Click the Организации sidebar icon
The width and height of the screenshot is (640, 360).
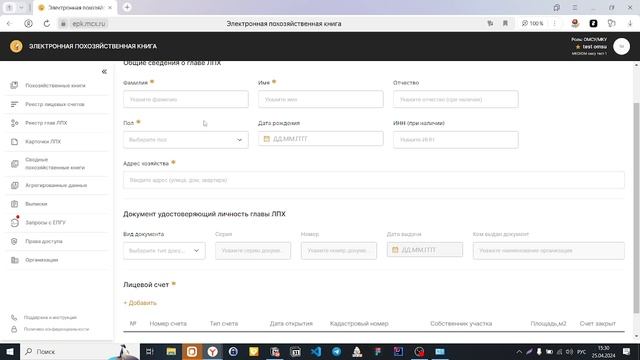pos(14,260)
